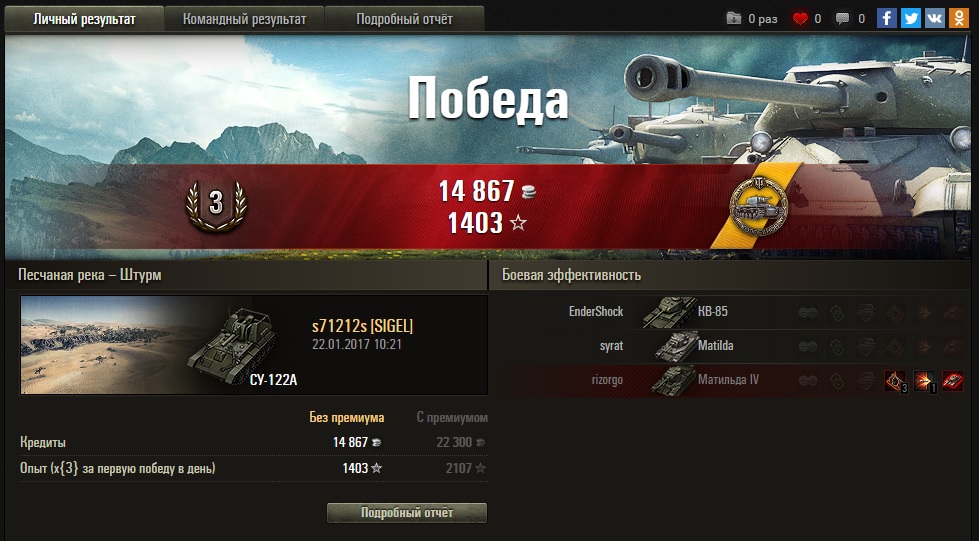Click the Подробный отчёт button
979x541 pixels.
[407, 513]
